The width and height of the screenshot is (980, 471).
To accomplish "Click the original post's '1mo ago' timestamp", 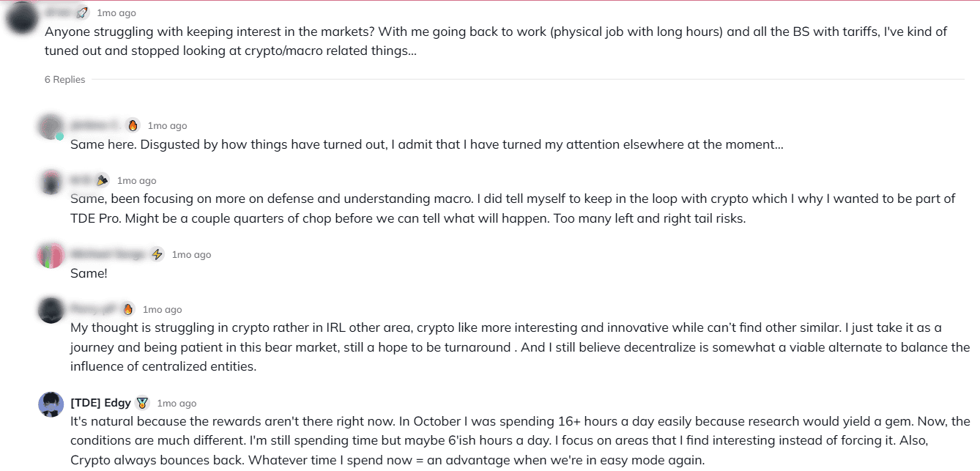I will coord(116,12).
